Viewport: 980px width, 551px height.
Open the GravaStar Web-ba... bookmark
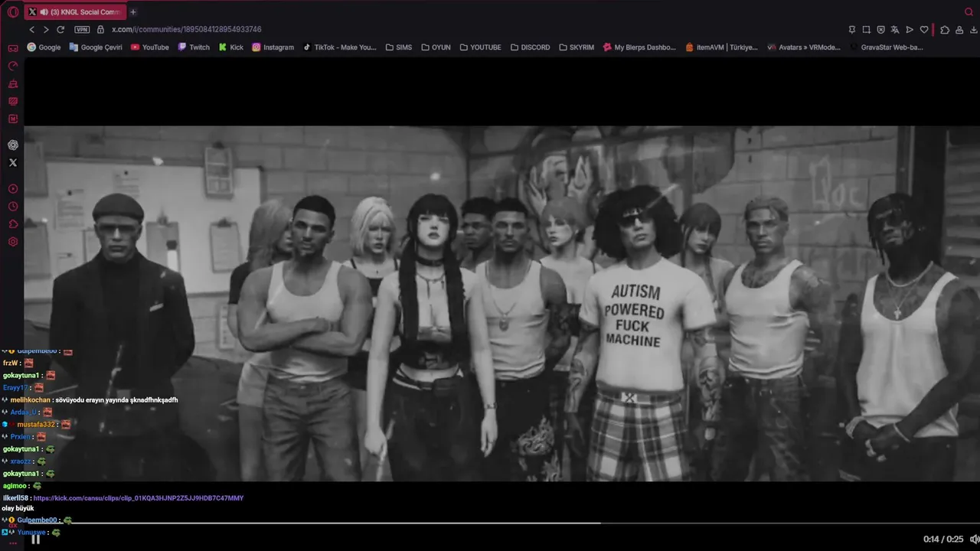coord(886,47)
